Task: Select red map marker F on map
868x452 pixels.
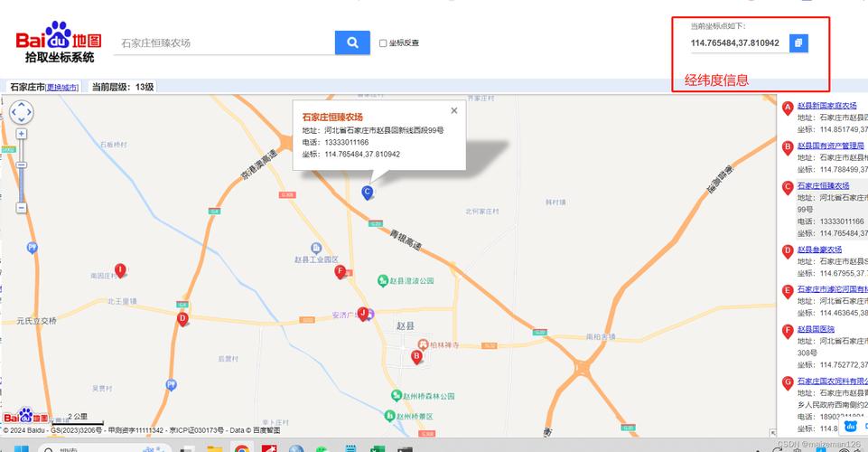Action: pos(341,271)
